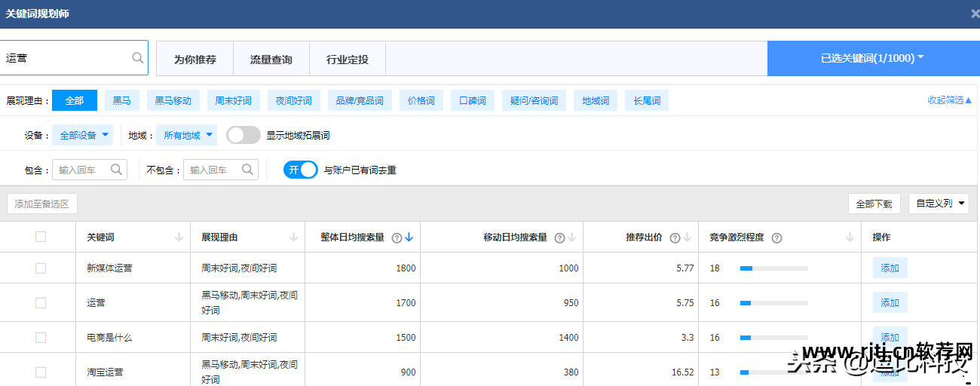Click competition bar for 运营 row
Image resolution: width=980 pixels, height=386 pixels.
click(774, 302)
